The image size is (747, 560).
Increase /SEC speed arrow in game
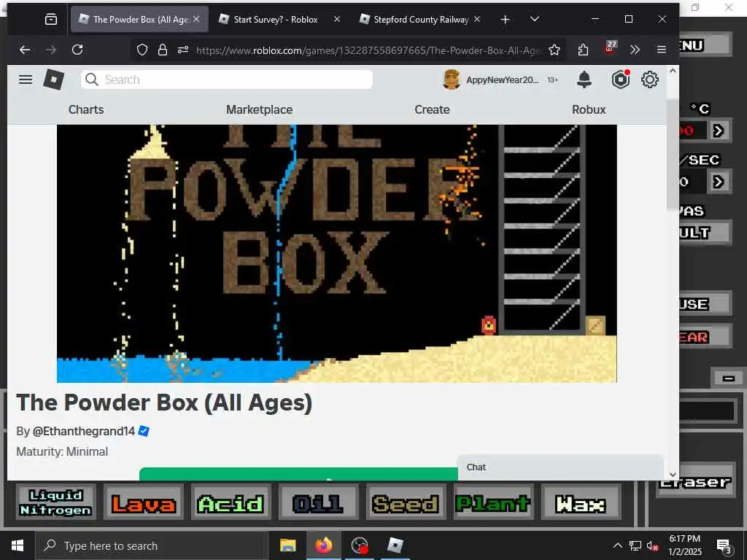tap(719, 182)
